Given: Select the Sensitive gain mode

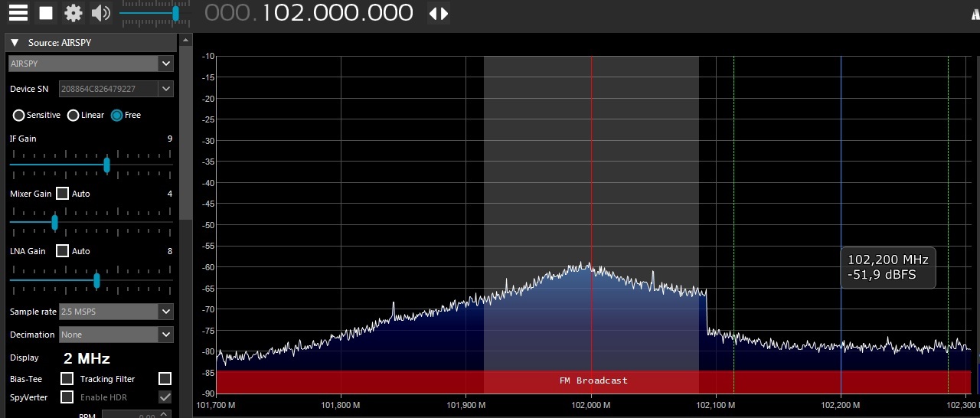Looking at the screenshot, I should tap(18, 115).
